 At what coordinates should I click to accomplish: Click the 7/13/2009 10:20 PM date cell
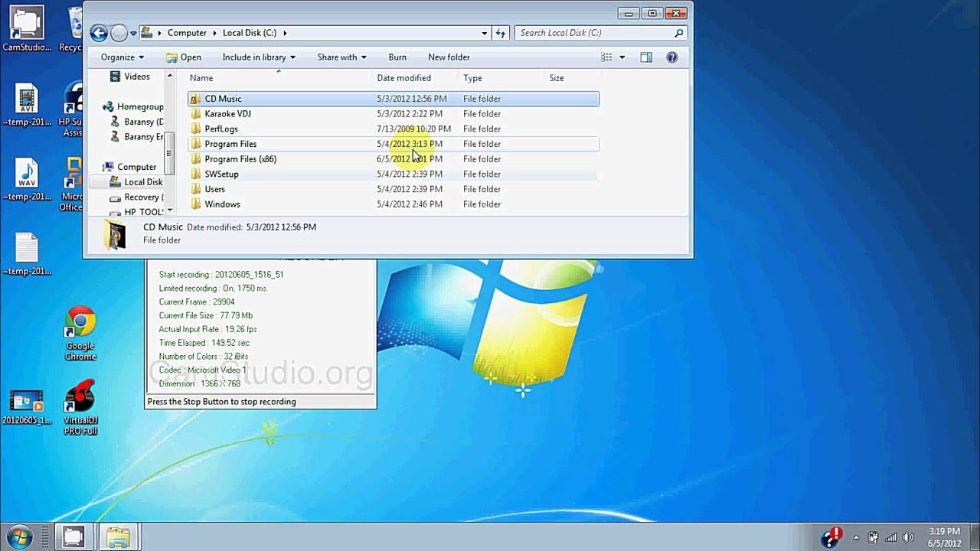tap(413, 129)
